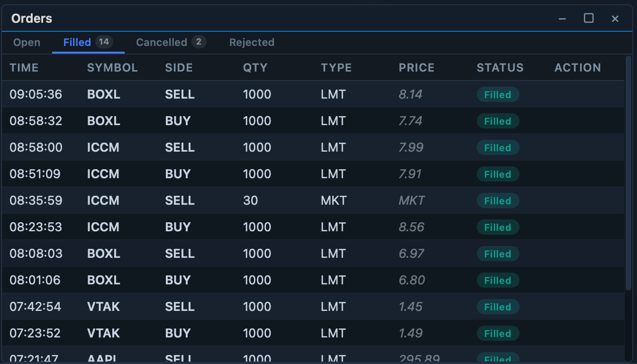This screenshot has width=637, height=364.
Task: Click the ACTION column header
Action: [578, 68]
